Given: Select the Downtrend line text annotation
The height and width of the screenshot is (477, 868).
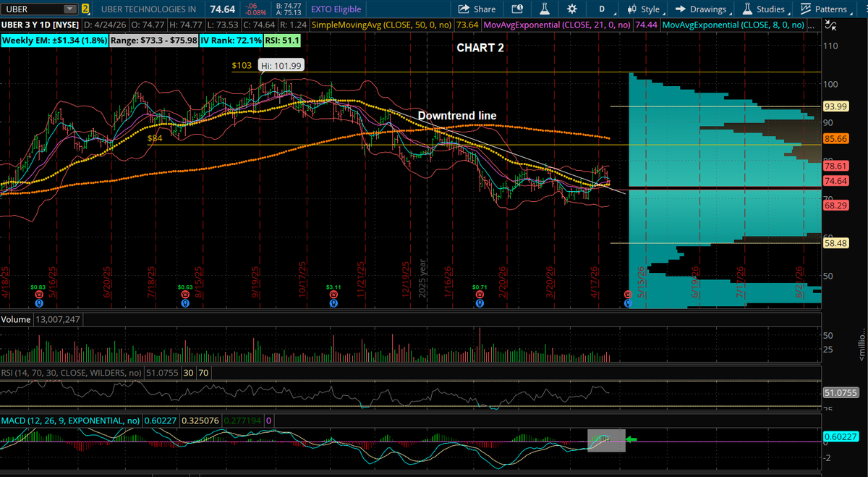Looking at the screenshot, I should pyautogui.click(x=456, y=115).
